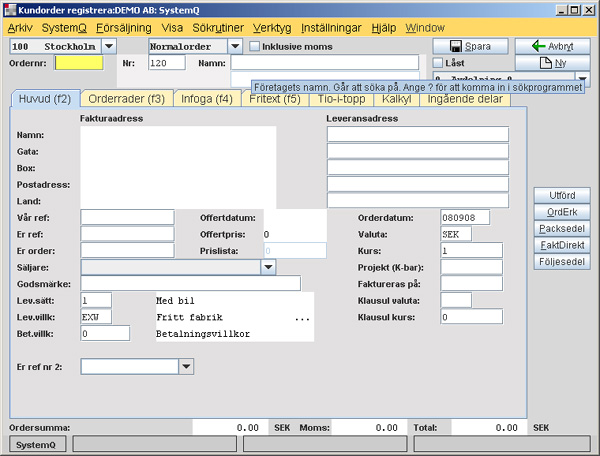
Task: Open the Försäljning menu
Action: [x=124, y=28]
